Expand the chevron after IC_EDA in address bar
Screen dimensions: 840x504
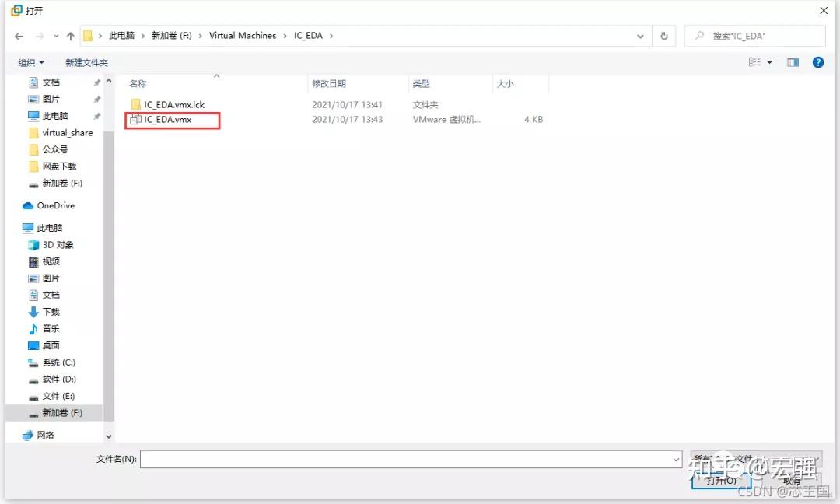point(331,36)
